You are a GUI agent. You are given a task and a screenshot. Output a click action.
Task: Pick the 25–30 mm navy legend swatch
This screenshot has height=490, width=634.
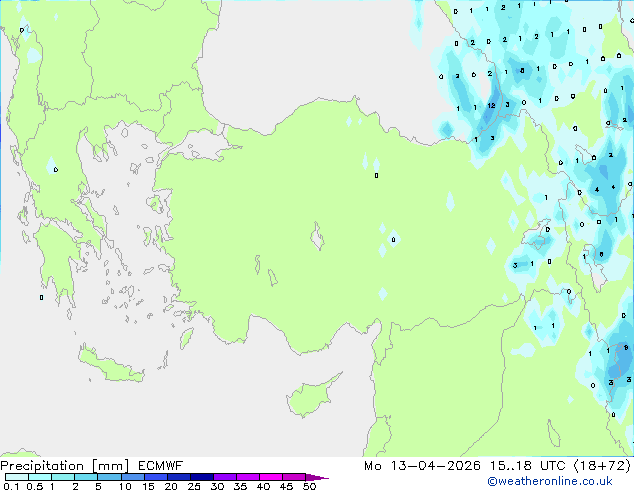pyautogui.click(x=201, y=477)
